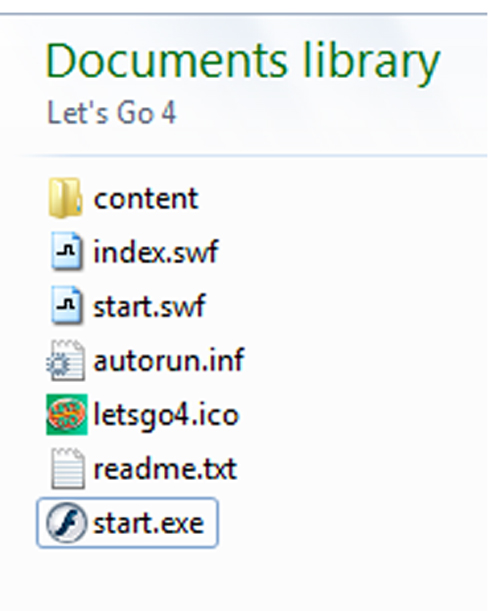Click the Flash icon of start.exe

[x=66, y=523]
